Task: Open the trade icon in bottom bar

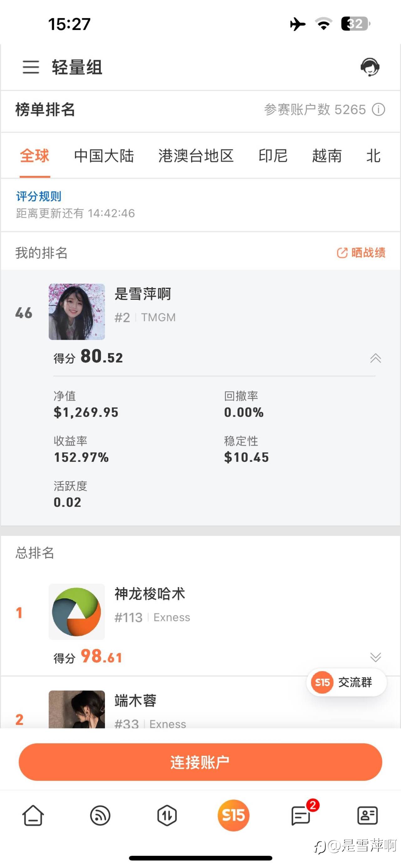Action: coord(167,815)
